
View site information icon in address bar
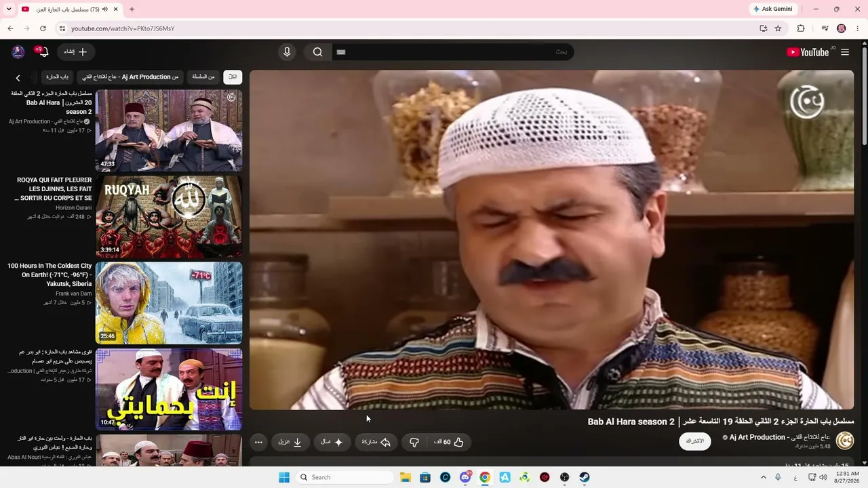62,28
